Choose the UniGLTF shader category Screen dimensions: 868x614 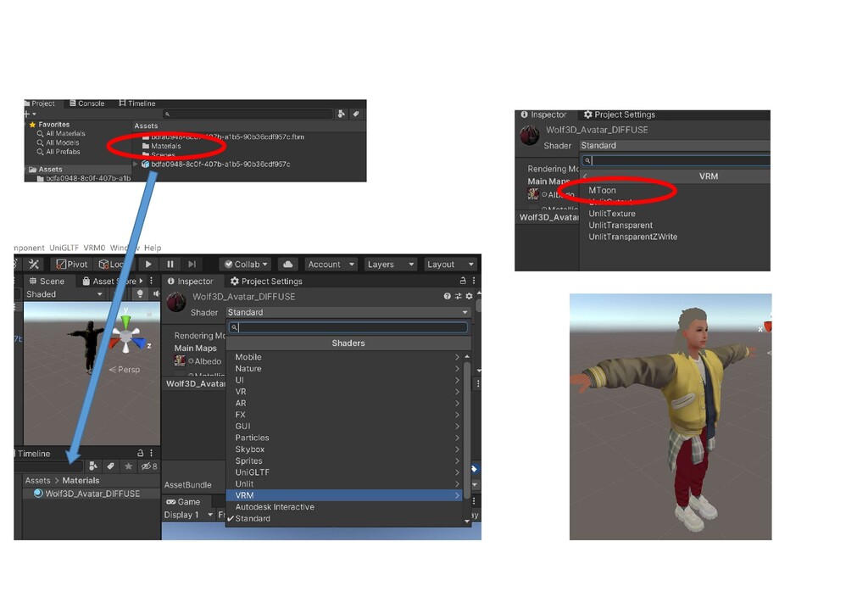[x=344, y=472]
